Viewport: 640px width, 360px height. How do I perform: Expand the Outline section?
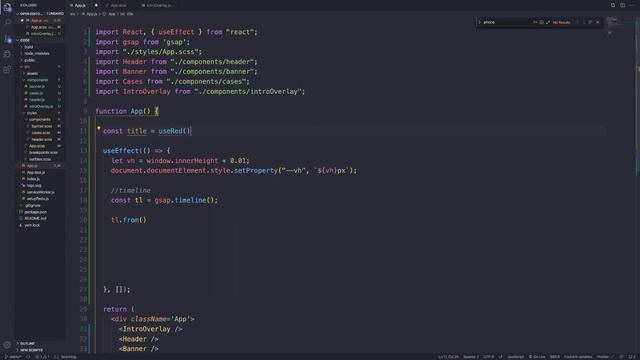click(x=40, y=343)
